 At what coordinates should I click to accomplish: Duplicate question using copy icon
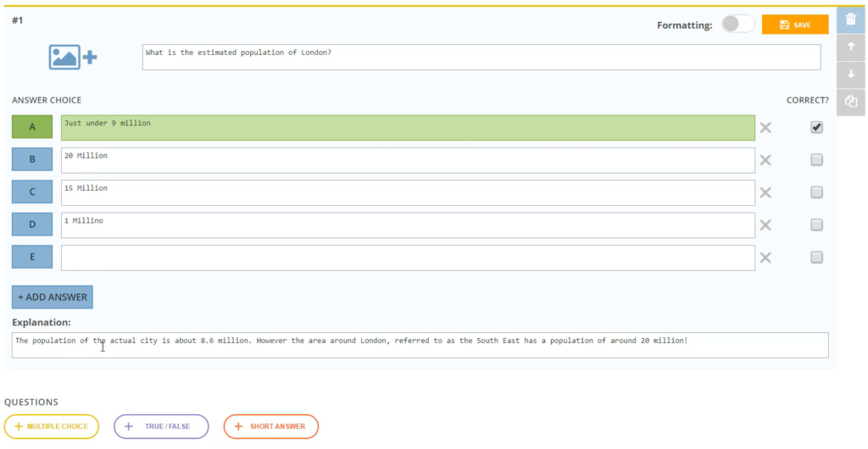(851, 102)
